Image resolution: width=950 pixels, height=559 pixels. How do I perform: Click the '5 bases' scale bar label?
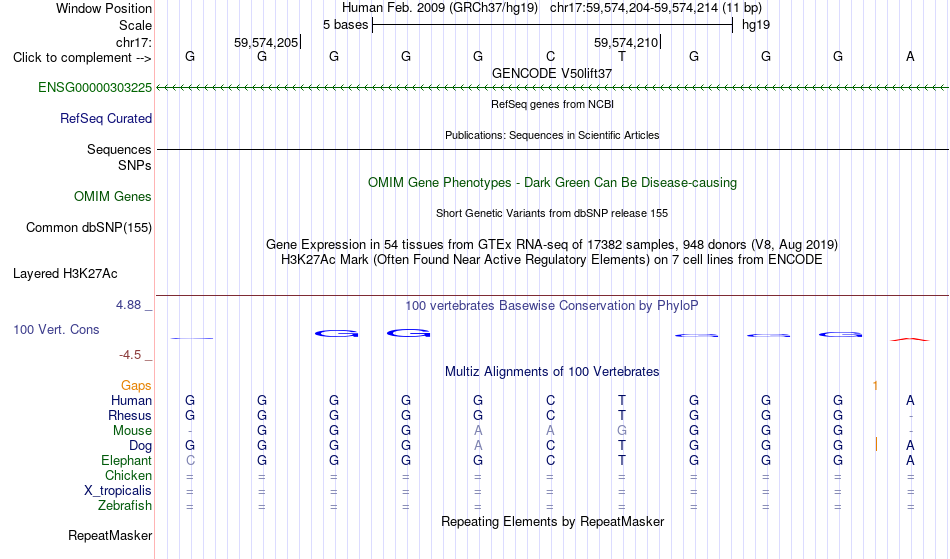(345, 25)
